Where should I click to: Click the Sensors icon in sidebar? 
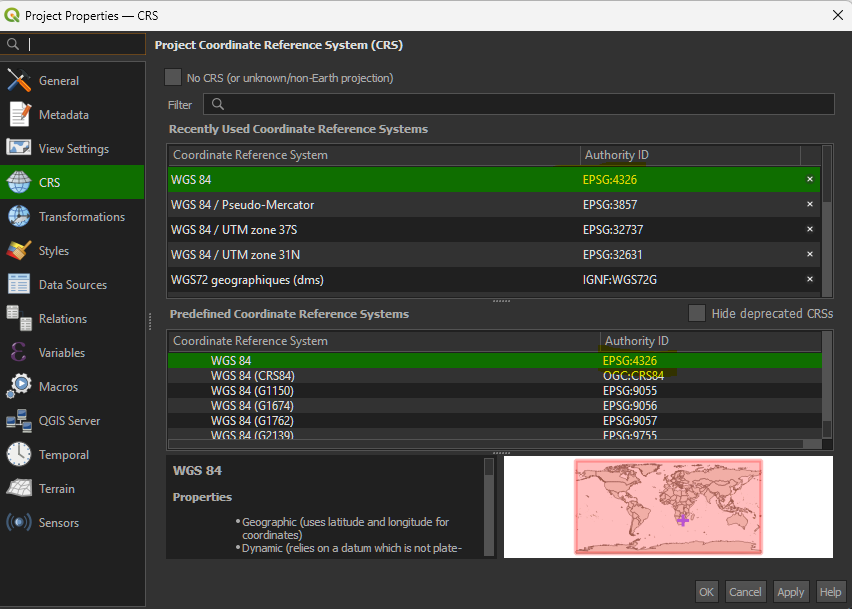[20, 523]
